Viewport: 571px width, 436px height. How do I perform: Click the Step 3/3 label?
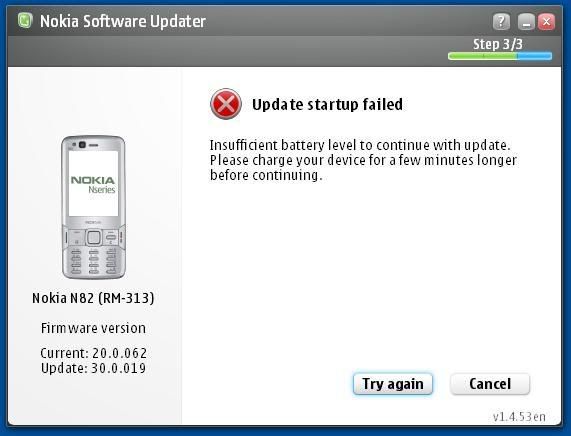pyautogui.click(x=498, y=44)
